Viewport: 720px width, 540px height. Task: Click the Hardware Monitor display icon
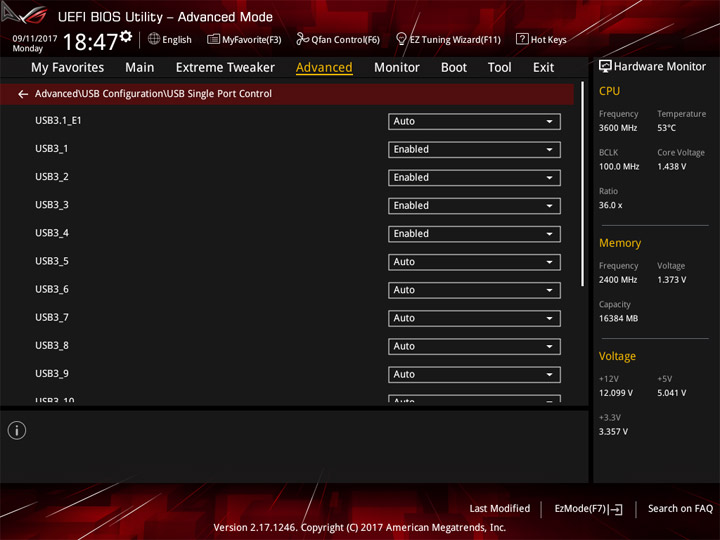[605, 66]
